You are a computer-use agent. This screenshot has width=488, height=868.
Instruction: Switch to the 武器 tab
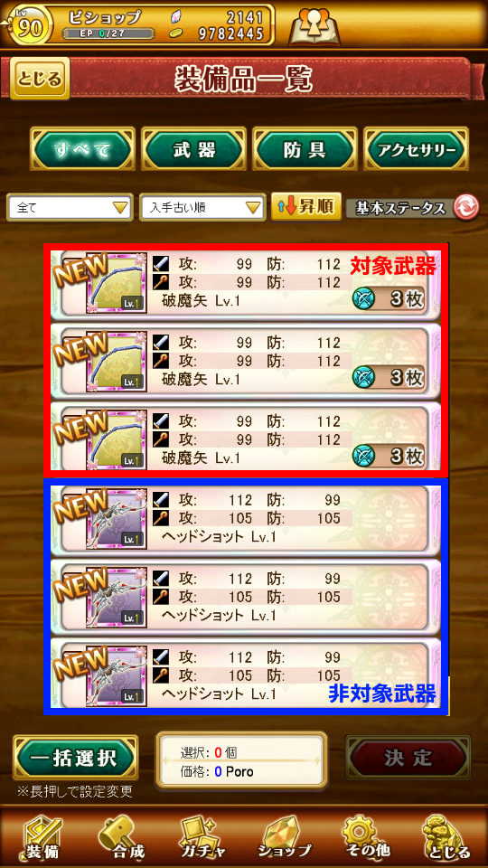[193, 149]
